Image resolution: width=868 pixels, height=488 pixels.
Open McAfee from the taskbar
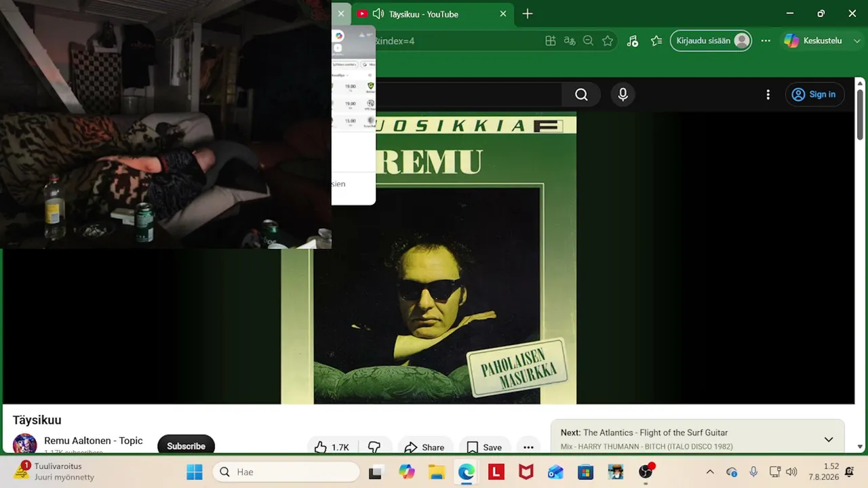(526, 472)
